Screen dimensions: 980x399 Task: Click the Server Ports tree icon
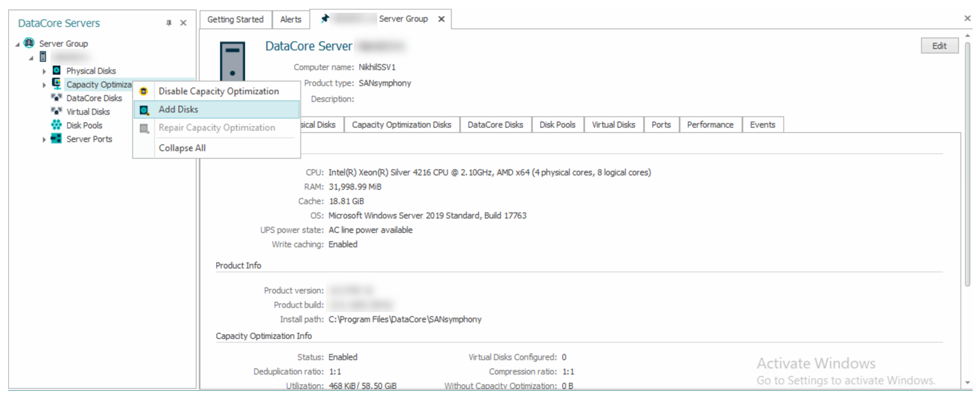pyautogui.click(x=57, y=139)
